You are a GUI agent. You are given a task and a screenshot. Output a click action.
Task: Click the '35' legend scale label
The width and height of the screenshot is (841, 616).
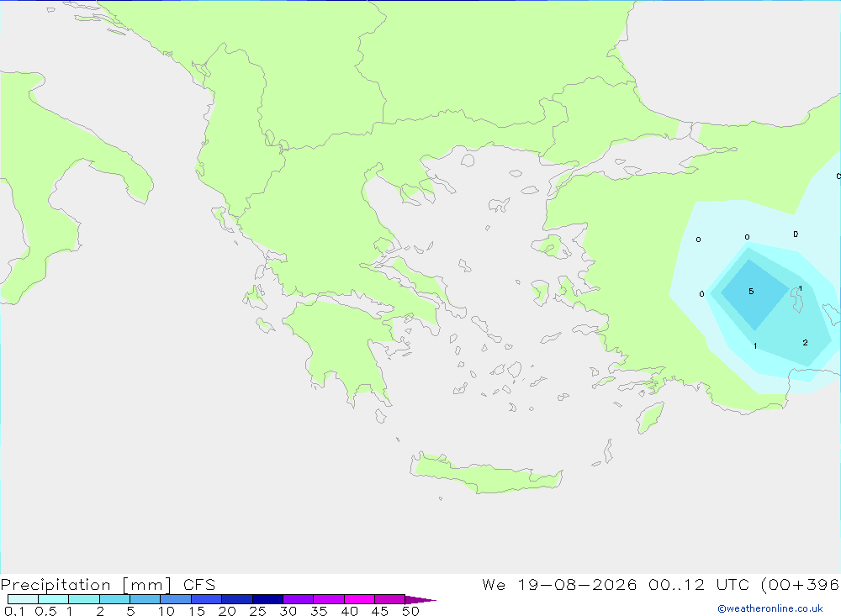pos(319,611)
